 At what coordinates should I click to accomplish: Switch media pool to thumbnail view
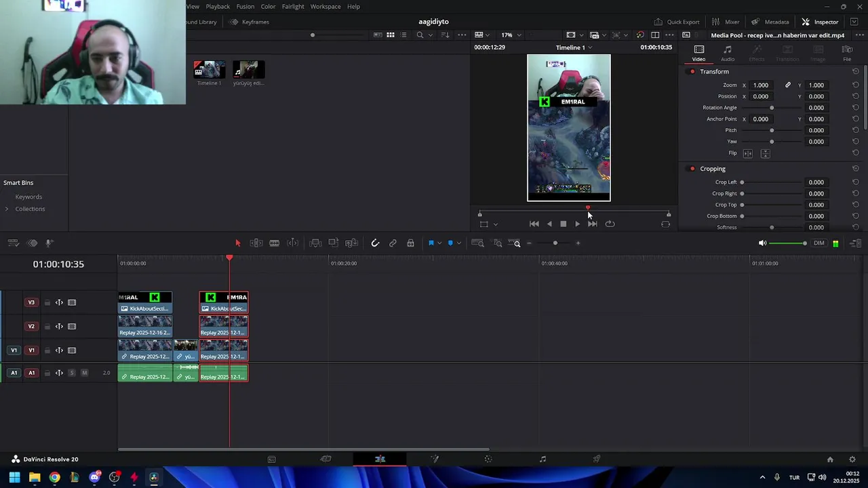391,35
